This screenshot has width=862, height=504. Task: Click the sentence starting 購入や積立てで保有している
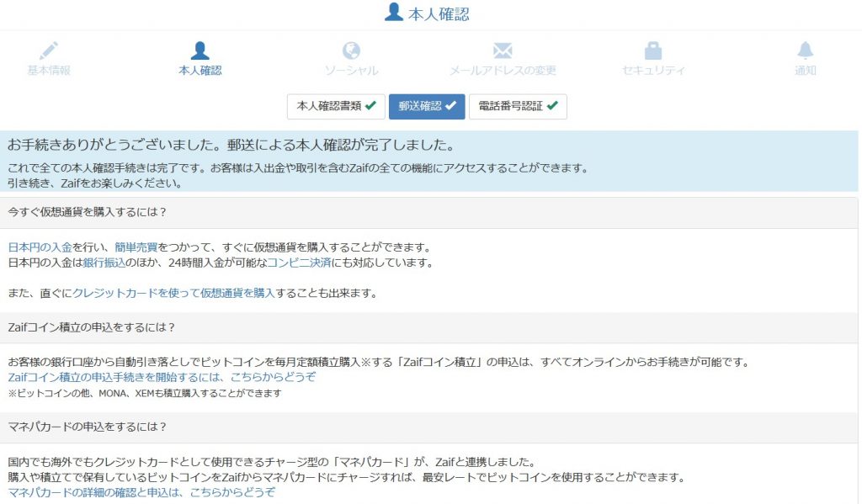(x=346, y=477)
